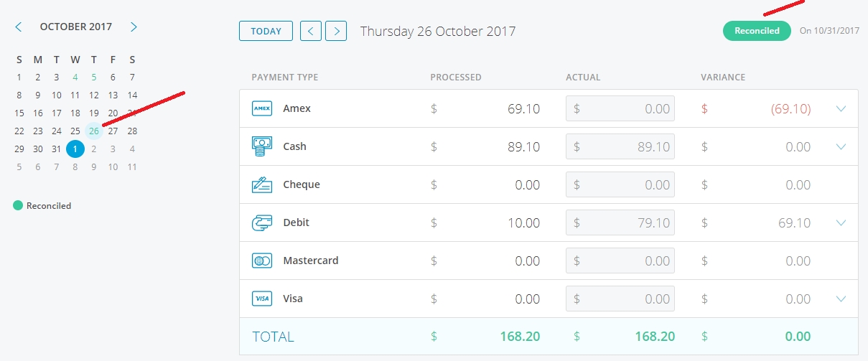Expand the Debit row details
The height and width of the screenshot is (361, 868).
click(x=841, y=222)
